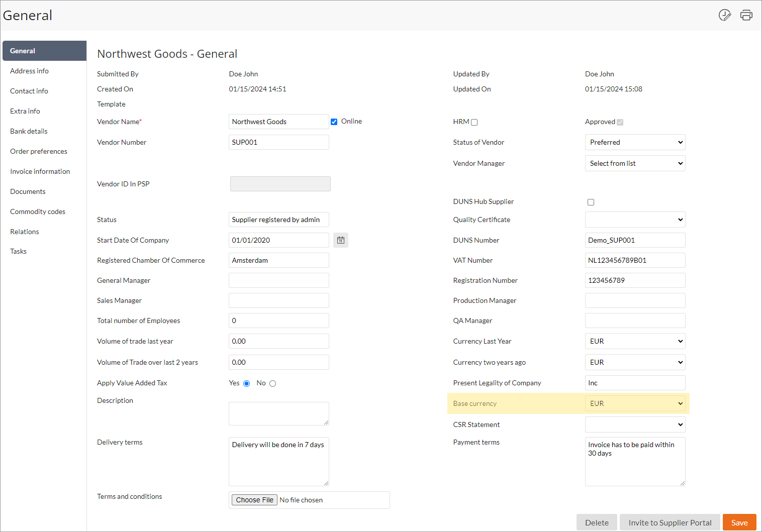Select Yes for Apply Value Added Tax

(247, 383)
